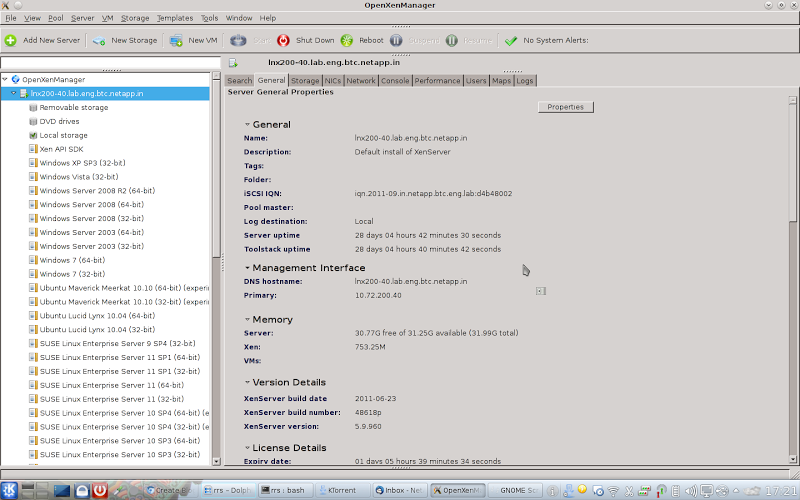Click iSCSI IQN value text
The width and height of the screenshot is (800, 500).
(433, 193)
